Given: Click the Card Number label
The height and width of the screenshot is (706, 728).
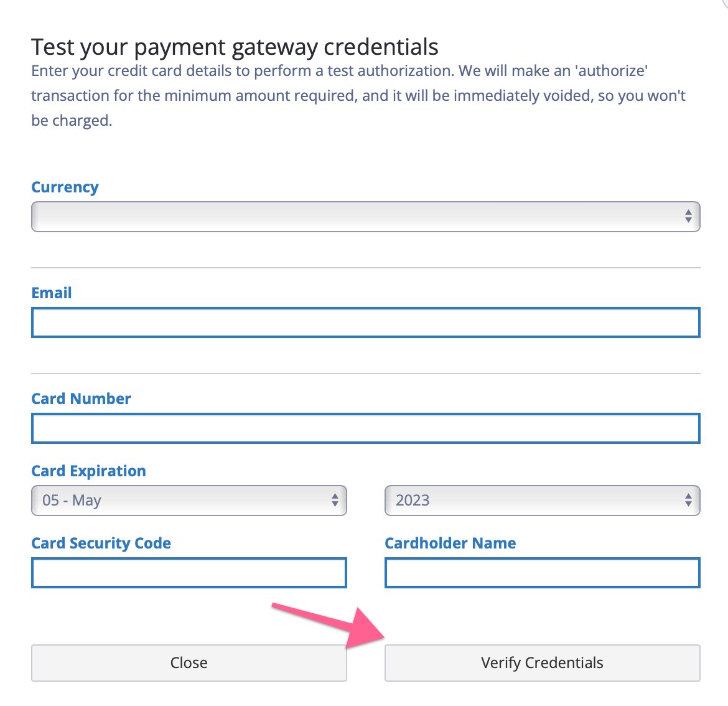Looking at the screenshot, I should [x=81, y=398].
